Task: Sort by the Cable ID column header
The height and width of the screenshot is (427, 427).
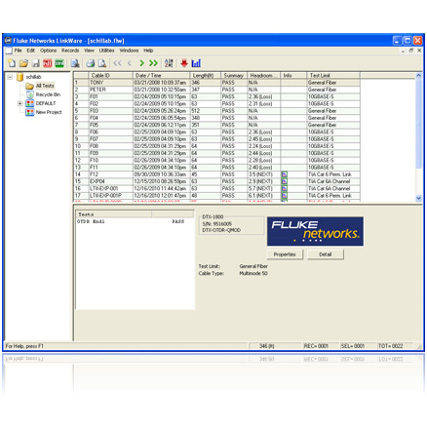Action: [110, 76]
